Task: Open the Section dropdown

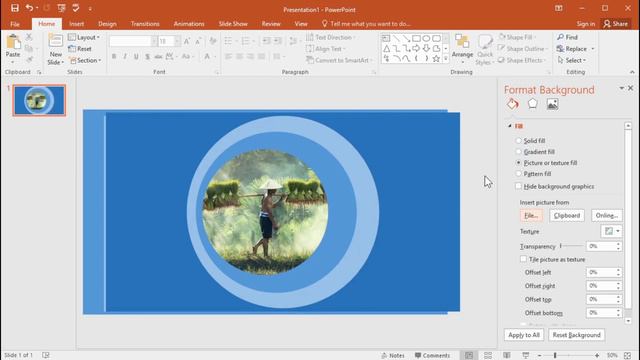Action: point(85,60)
